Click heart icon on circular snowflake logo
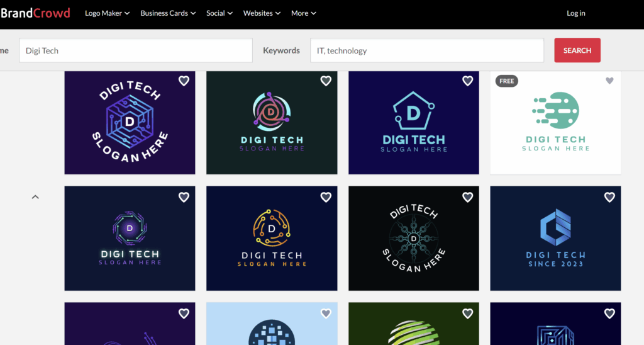The height and width of the screenshot is (345, 644). tap(467, 197)
